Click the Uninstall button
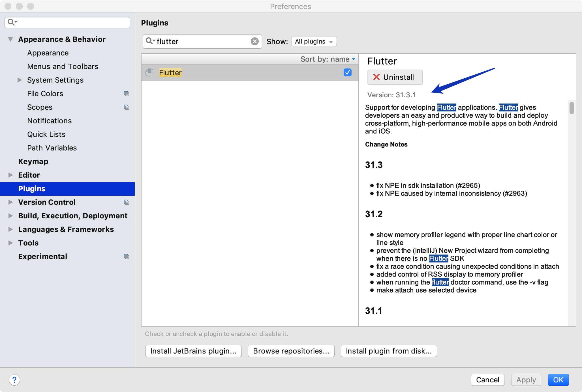The width and height of the screenshot is (582, 392). (395, 77)
